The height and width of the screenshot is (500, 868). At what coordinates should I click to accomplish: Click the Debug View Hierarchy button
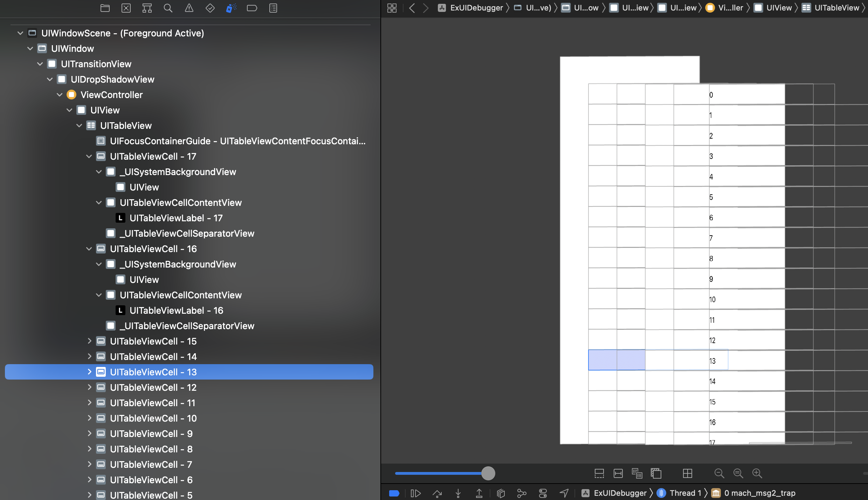pos(501,493)
